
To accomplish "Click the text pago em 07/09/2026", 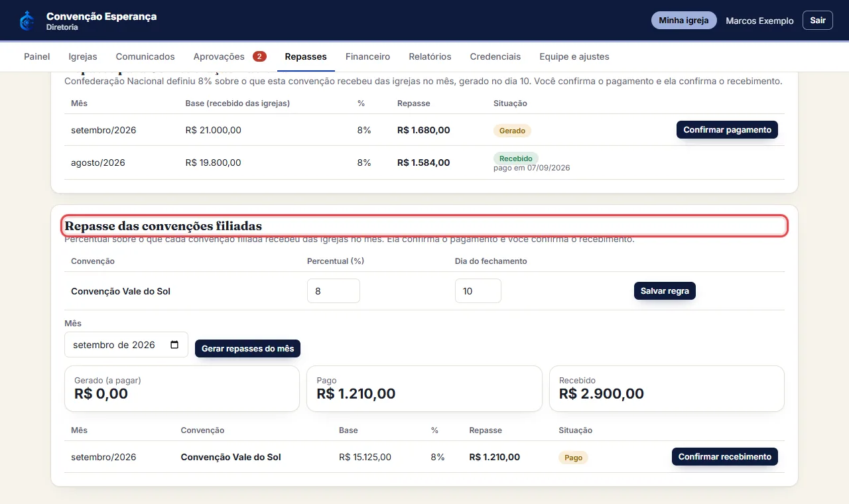I will 532,168.
